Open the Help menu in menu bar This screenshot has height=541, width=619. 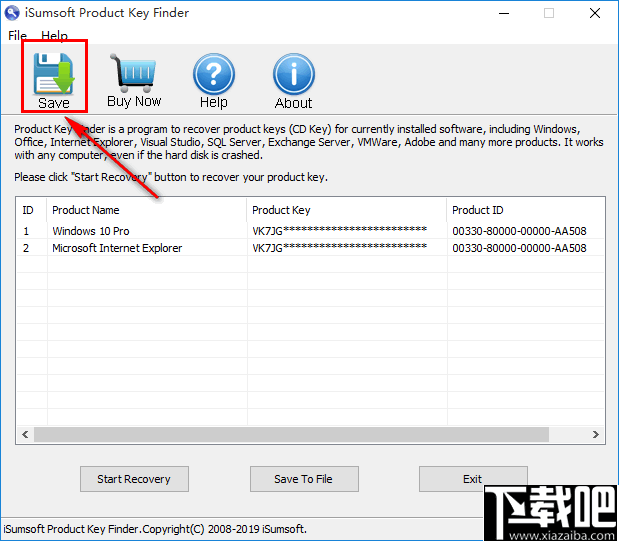54,36
